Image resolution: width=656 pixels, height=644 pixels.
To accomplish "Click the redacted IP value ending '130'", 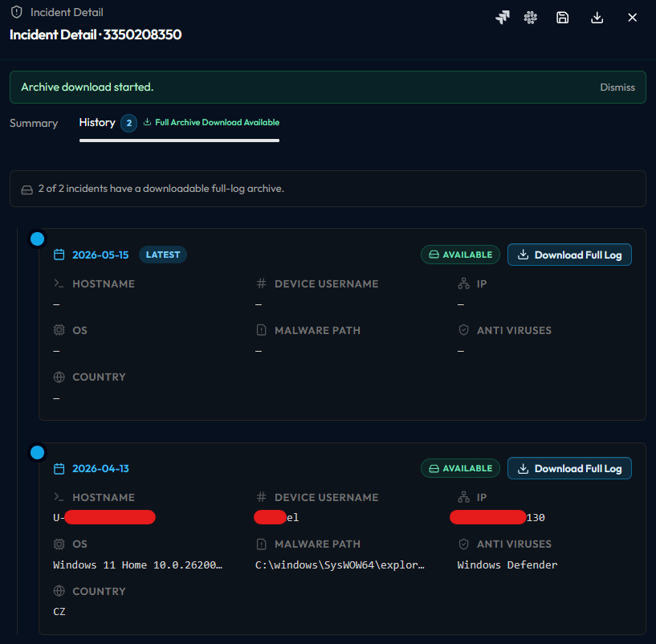I will tap(498, 517).
